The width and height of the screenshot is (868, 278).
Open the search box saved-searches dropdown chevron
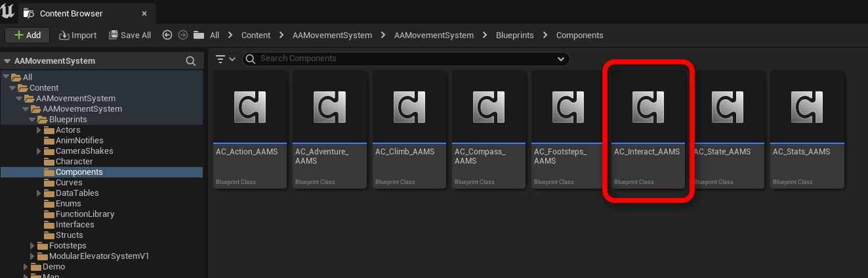561,58
